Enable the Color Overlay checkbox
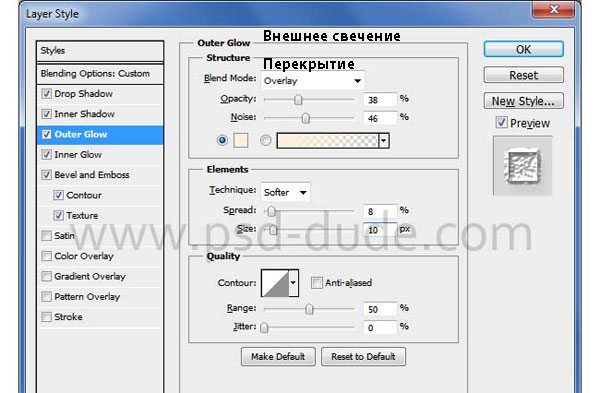The image size is (600, 393). tap(46, 256)
